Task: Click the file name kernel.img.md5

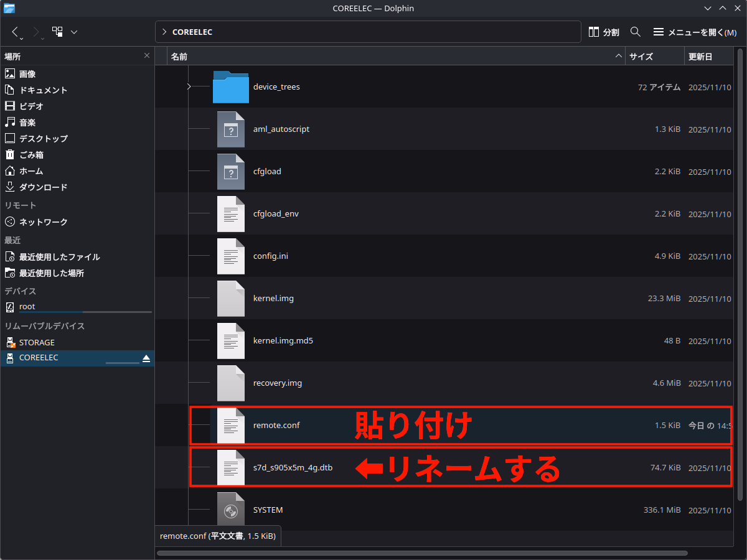Action: pos(283,340)
